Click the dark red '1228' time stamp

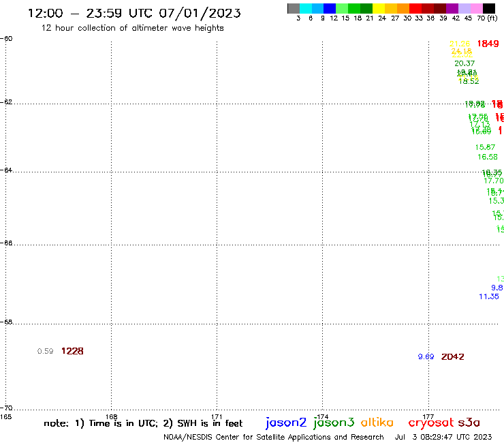coord(72,351)
